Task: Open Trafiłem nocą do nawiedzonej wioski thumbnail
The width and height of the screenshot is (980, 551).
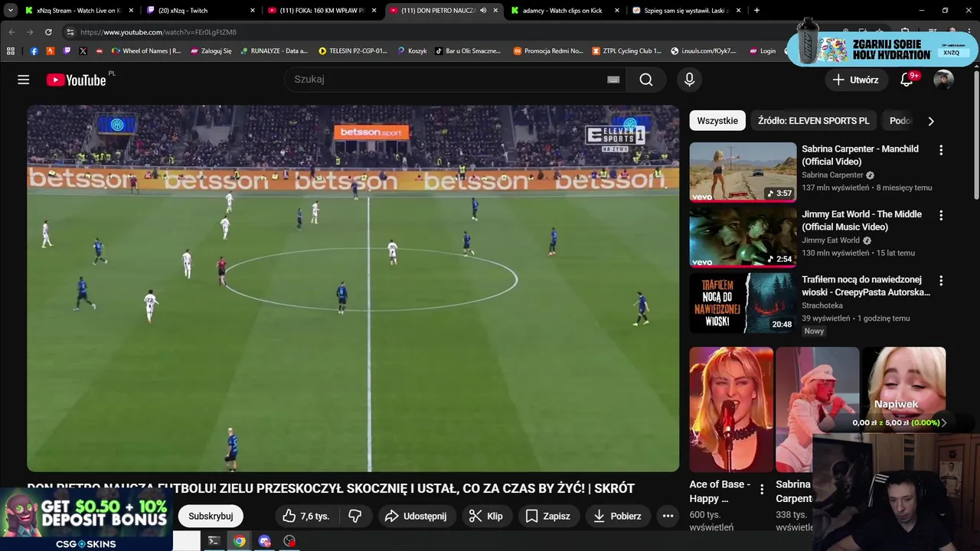Action: (x=743, y=302)
